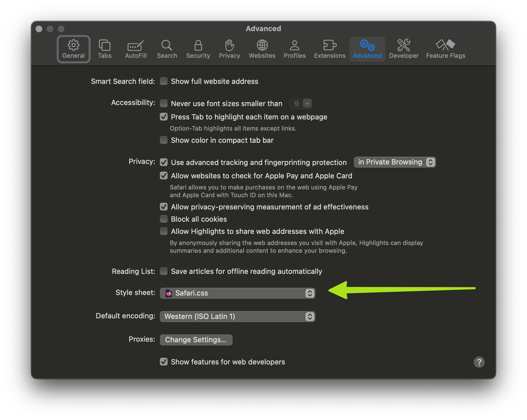This screenshot has width=527, height=420.
Task: Toggle advanced tracking and fingerprinting protection
Action: [164, 162]
